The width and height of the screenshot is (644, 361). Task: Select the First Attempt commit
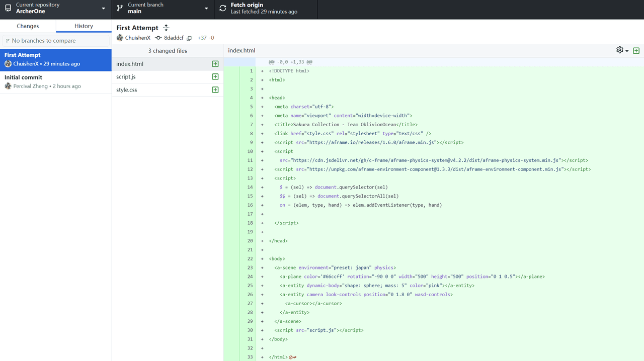55,59
